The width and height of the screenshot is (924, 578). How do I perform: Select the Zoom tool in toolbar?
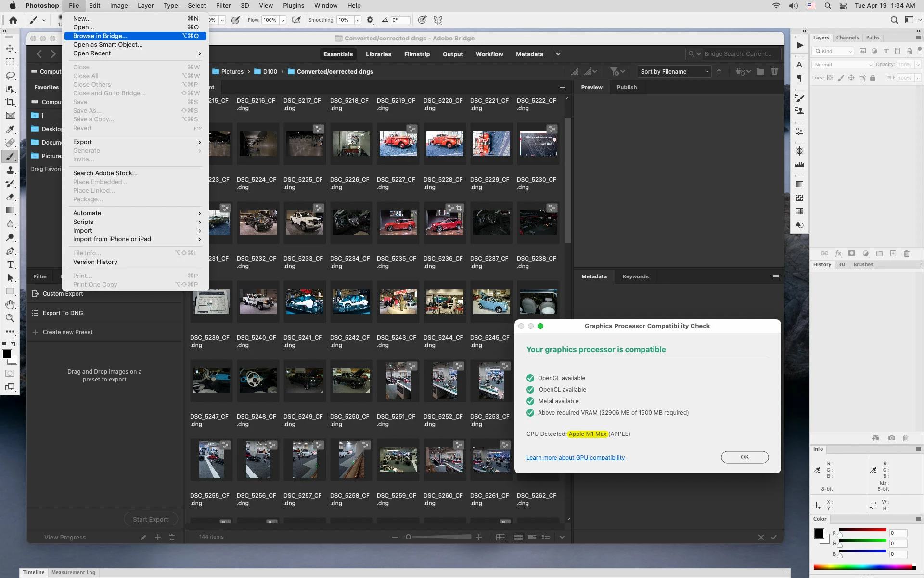click(10, 318)
